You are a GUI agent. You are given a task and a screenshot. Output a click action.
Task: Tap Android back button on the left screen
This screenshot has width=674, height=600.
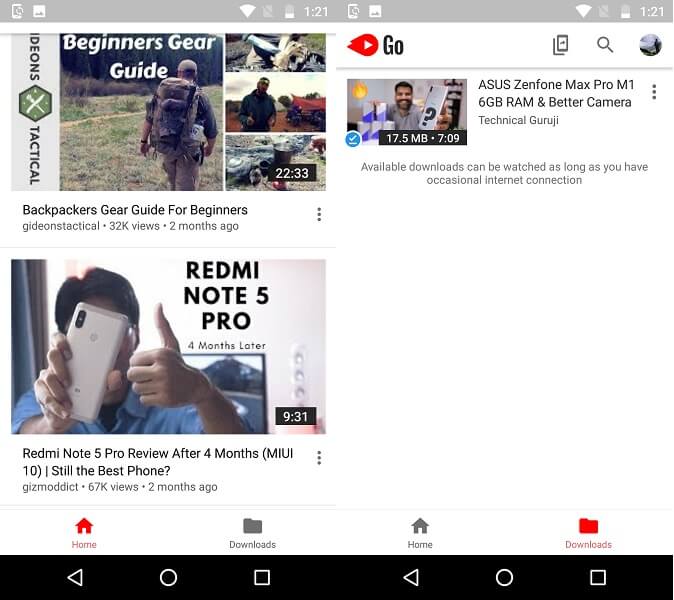click(x=76, y=577)
